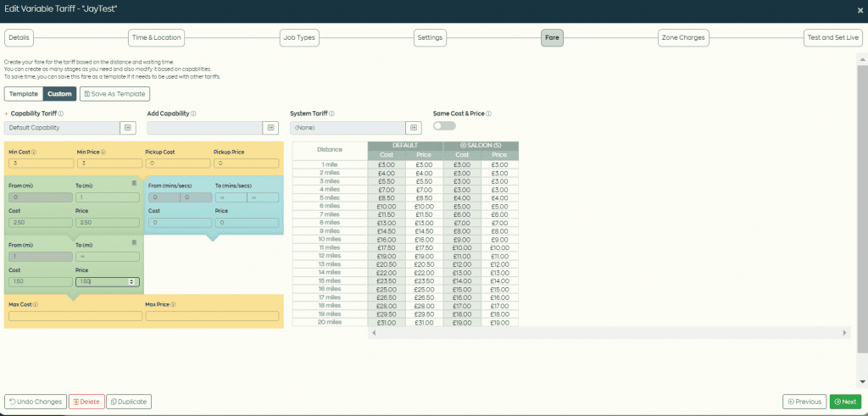Click the waiting time Cost field
The width and height of the screenshot is (868, 416).
pyautogui.click(x=180, y=222)
